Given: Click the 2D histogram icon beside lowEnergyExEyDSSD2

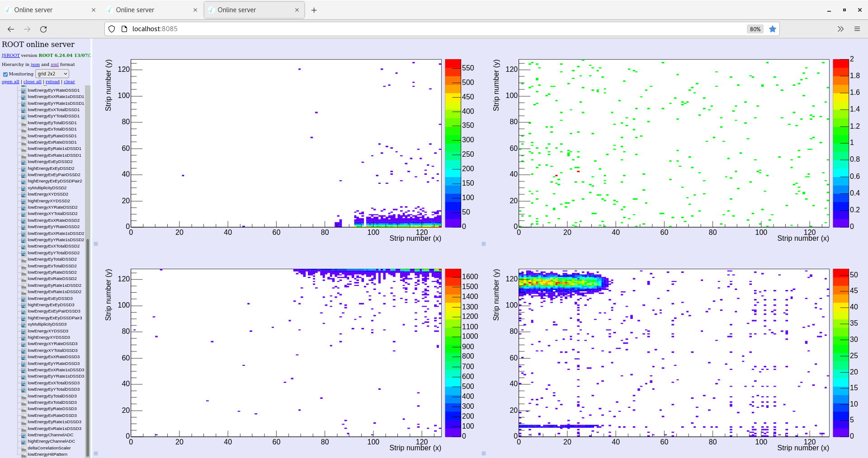Looking at the screenshot, I should [x=24, y=162].
